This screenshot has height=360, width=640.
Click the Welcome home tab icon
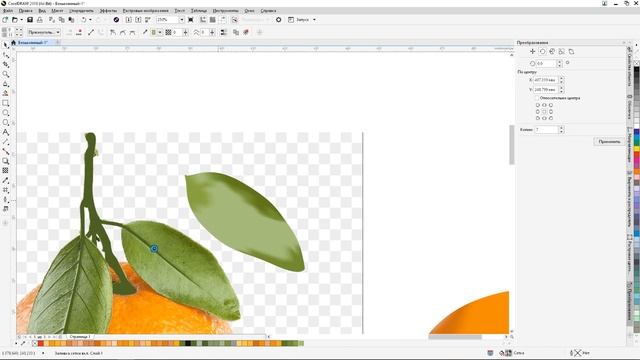pyautogui.click(x=13, y=42)
